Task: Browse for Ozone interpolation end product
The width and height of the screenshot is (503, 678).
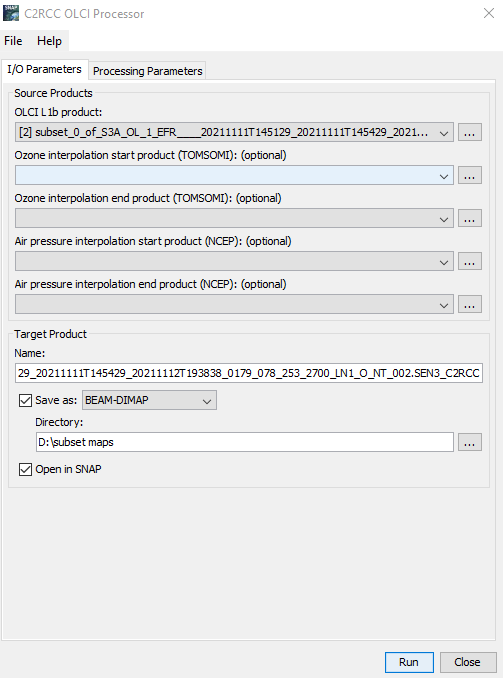Action: point(470,218)
